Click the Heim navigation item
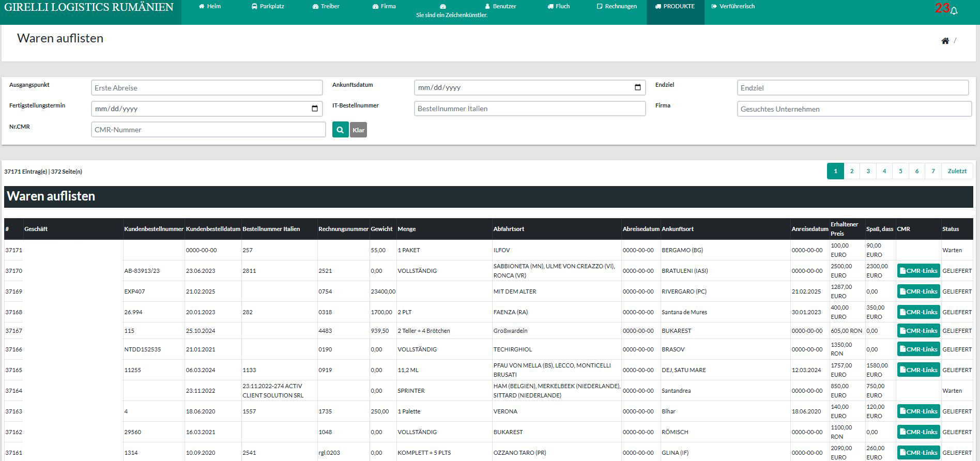 coord(209,6)
